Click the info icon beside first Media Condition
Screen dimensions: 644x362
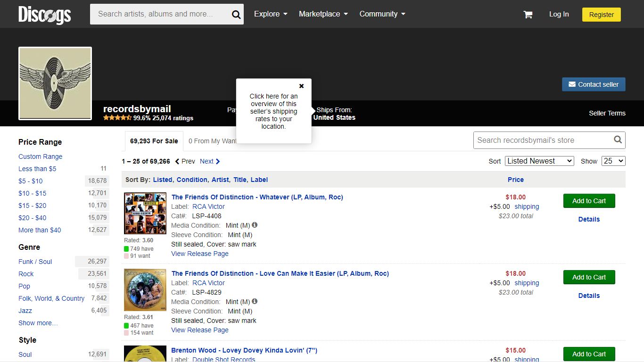(x=255, y=225)
